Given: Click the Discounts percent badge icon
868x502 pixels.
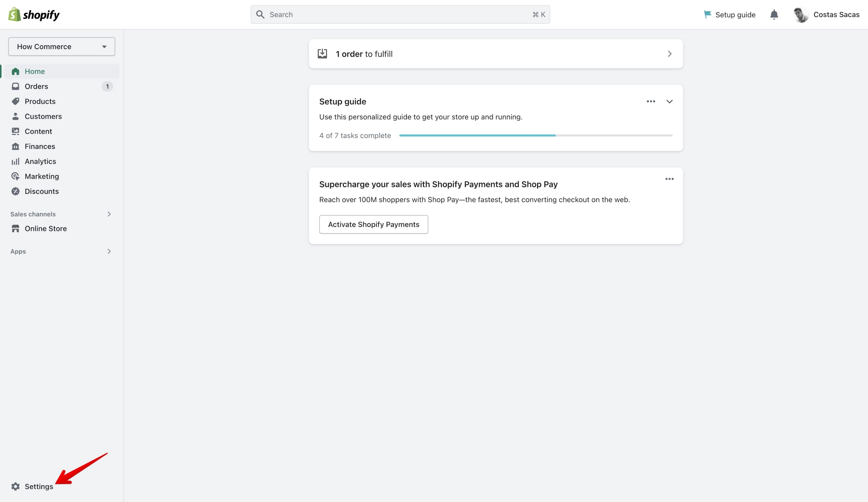Looking at the screenshot, I should pyautogui.click(x=15, y=191).
